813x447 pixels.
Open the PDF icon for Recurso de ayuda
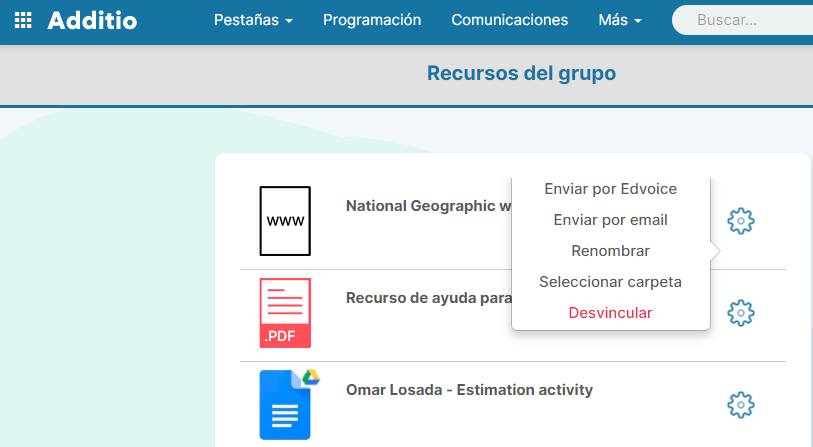(x=285, y=313)
